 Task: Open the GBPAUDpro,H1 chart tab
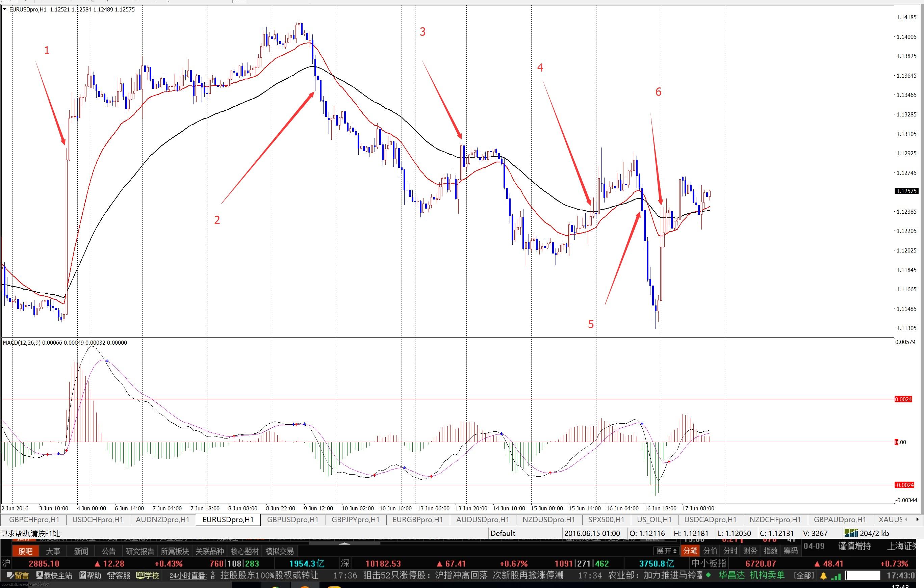(x=840, y=520)
